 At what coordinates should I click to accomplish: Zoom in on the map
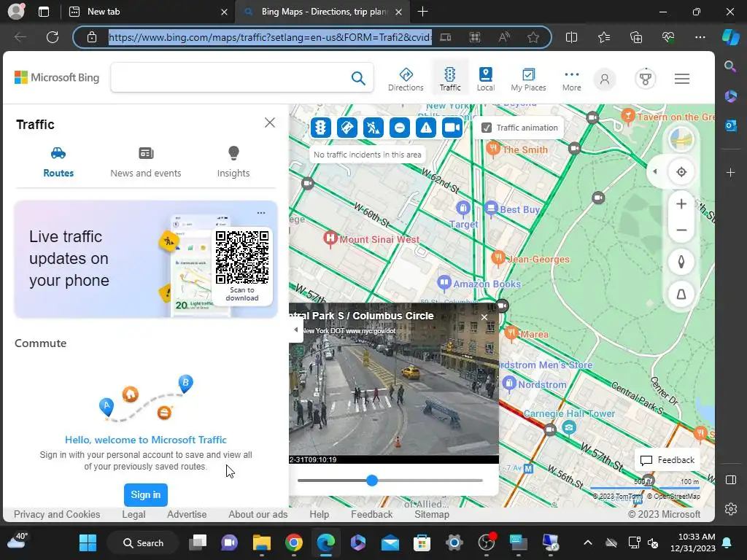pyautogui.click(x=681, y=204)
